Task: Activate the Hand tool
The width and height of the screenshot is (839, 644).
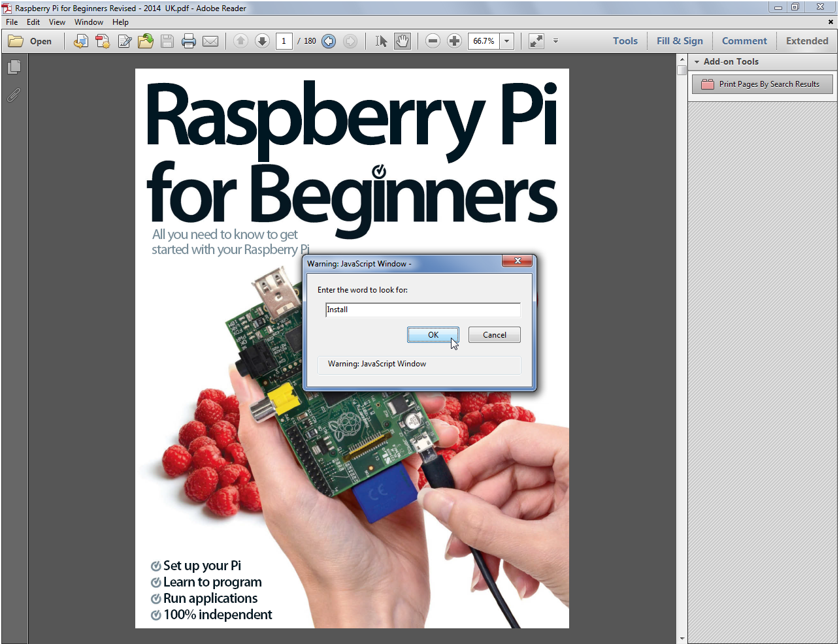Action: tap(403, 41)
